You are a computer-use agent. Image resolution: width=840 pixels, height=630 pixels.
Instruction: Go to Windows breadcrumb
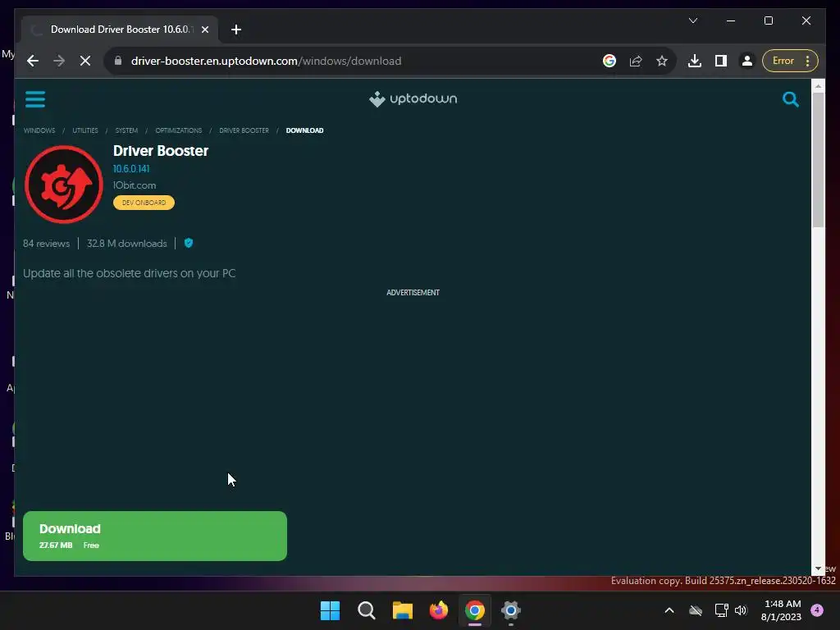coord(39,130)
